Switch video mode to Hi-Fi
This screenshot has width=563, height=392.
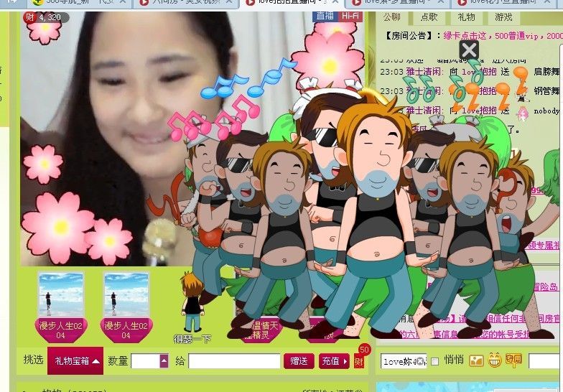tap(350, 16)
